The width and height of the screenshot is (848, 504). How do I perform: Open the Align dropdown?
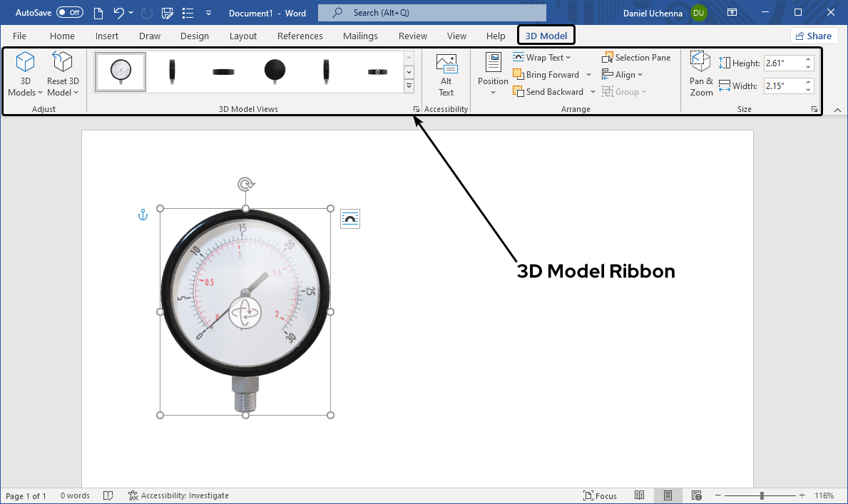click(x=623, y=74)
